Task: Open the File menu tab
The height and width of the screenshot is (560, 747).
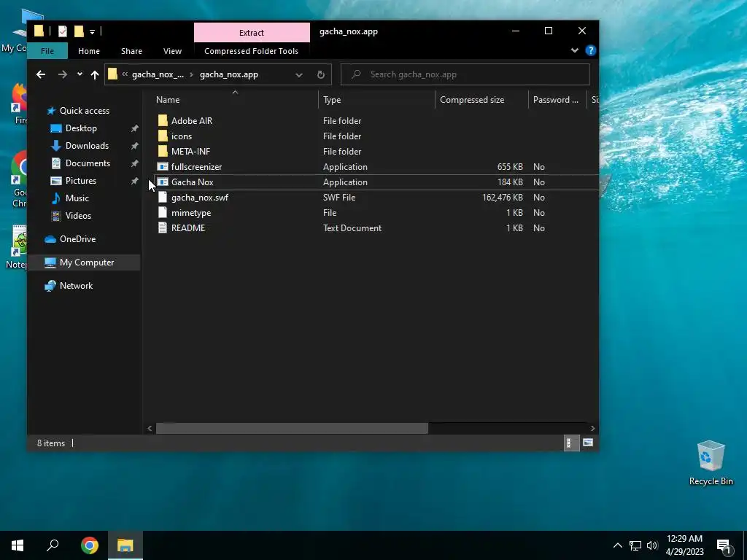Action: 47,51
